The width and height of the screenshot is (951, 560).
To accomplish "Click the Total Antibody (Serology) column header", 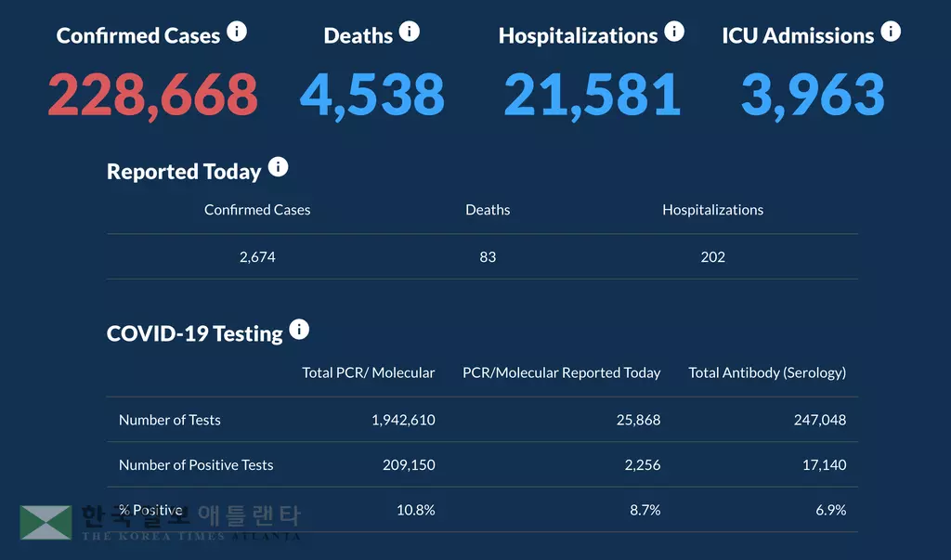I will tap(767, 372).
